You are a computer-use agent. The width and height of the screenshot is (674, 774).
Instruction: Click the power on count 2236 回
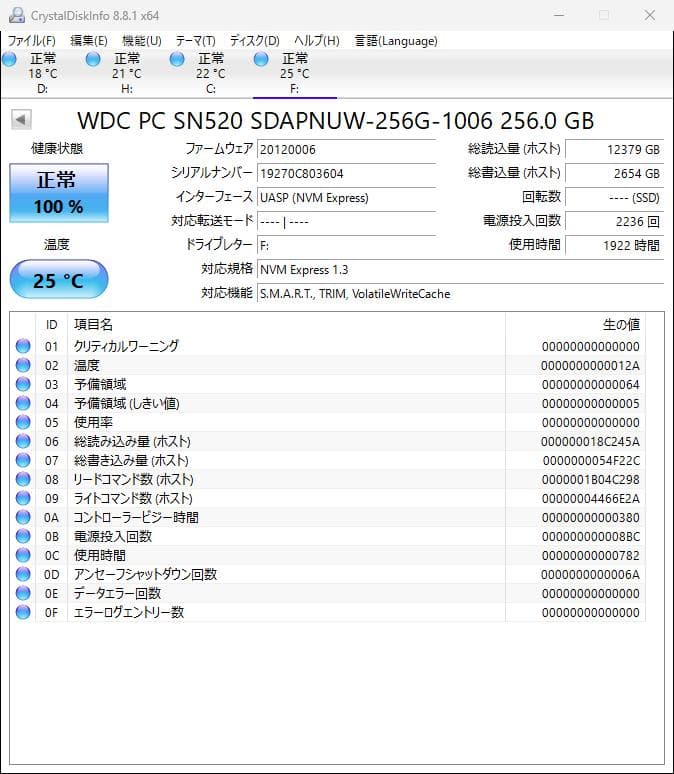click(x=614, y=222)
